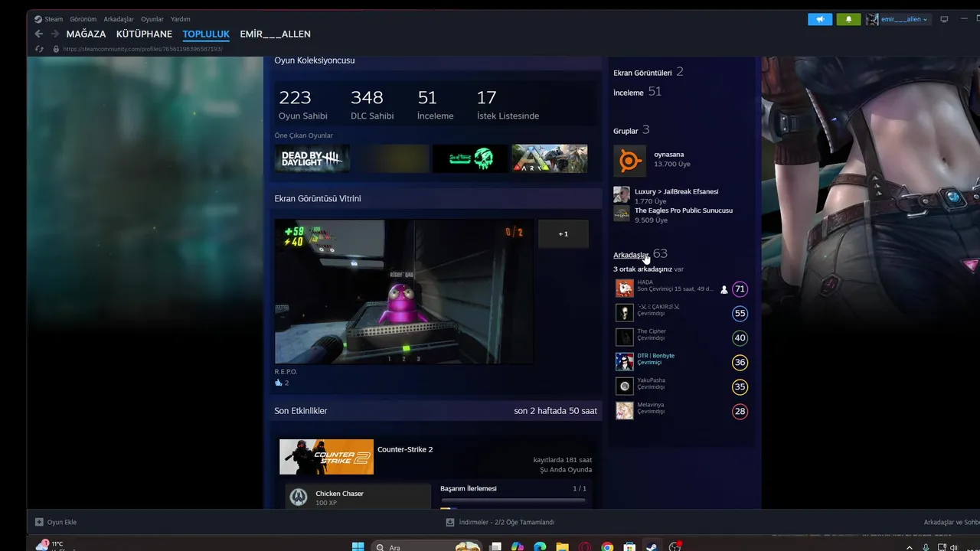980x551 pixels.
Task: Open the İnceleme link in the sidebar
Action: click(629, 92)
